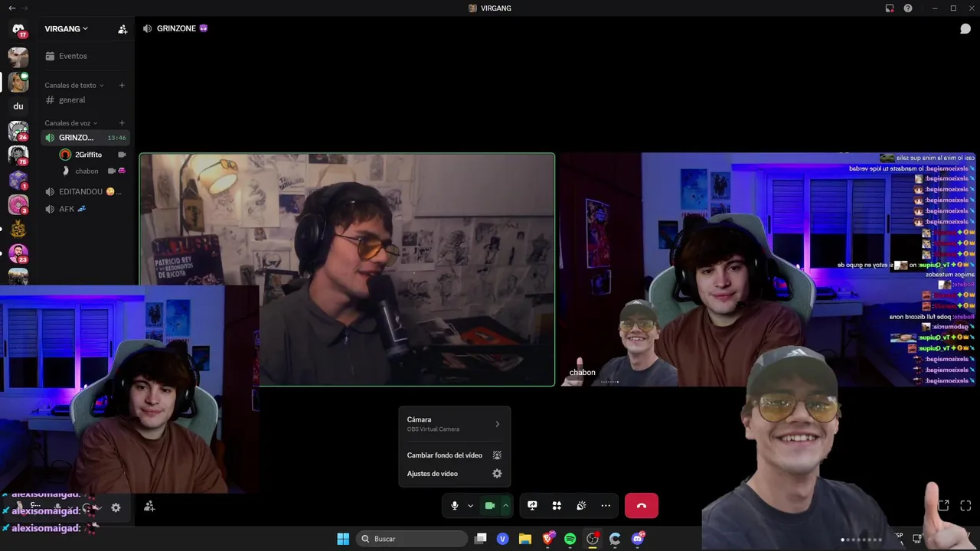Focus the chabon video tile
The image size is (980, 551).
(768, 269)
